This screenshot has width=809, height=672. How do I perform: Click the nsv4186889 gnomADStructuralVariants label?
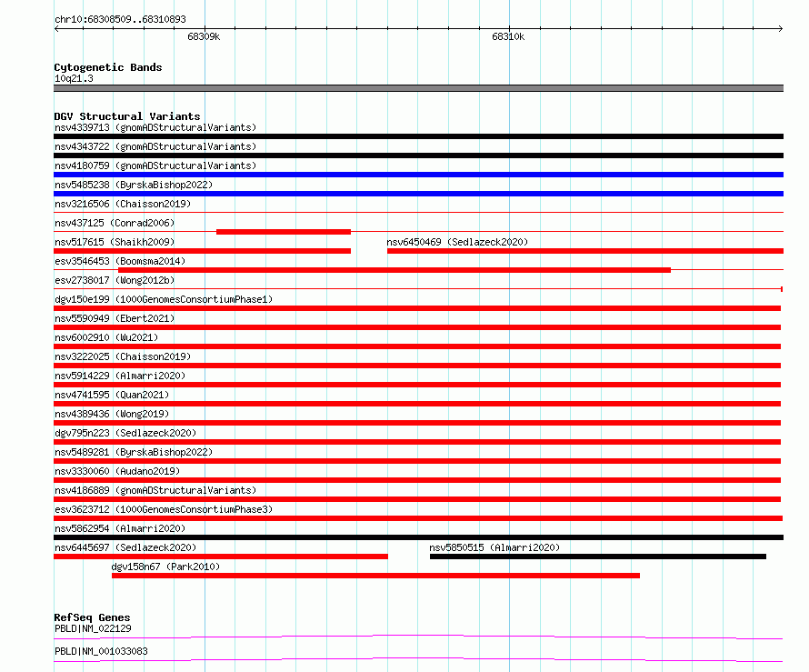tap(155, 490)
